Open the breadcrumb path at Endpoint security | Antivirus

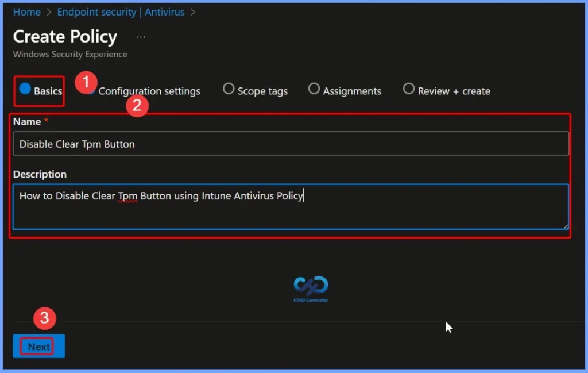coord(120,11)
